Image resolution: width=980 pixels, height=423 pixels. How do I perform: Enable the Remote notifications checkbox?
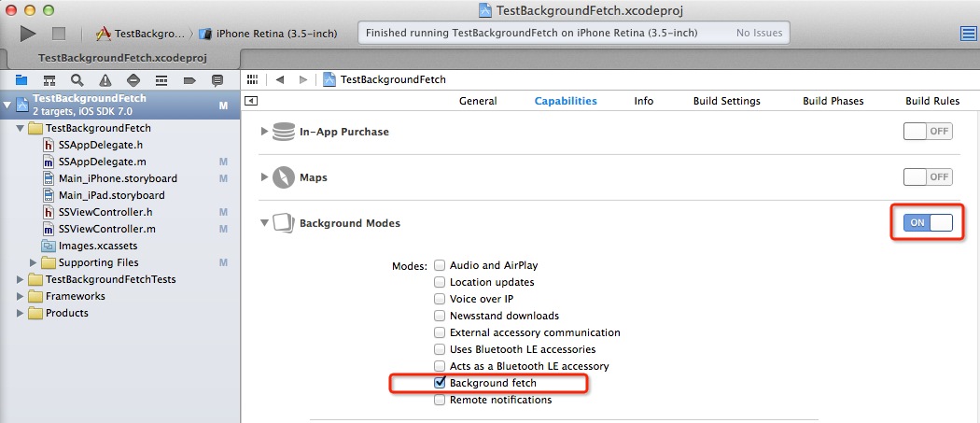pos(440,400)
